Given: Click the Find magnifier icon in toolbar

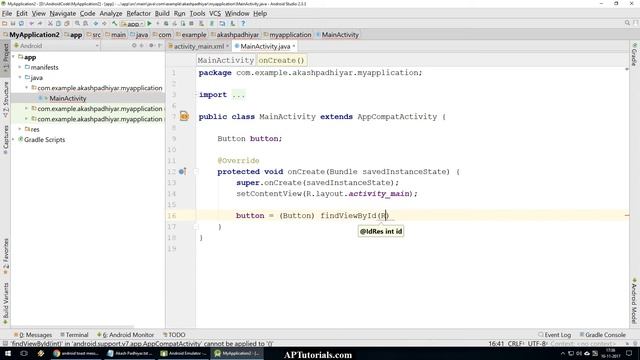Looking at the screenshot, I should [77, 24].
